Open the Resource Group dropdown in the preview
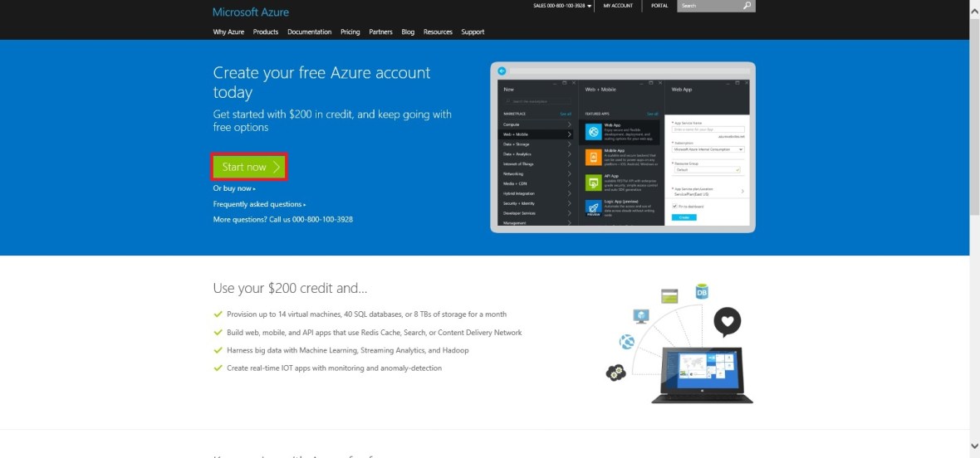 coord(706,170)
